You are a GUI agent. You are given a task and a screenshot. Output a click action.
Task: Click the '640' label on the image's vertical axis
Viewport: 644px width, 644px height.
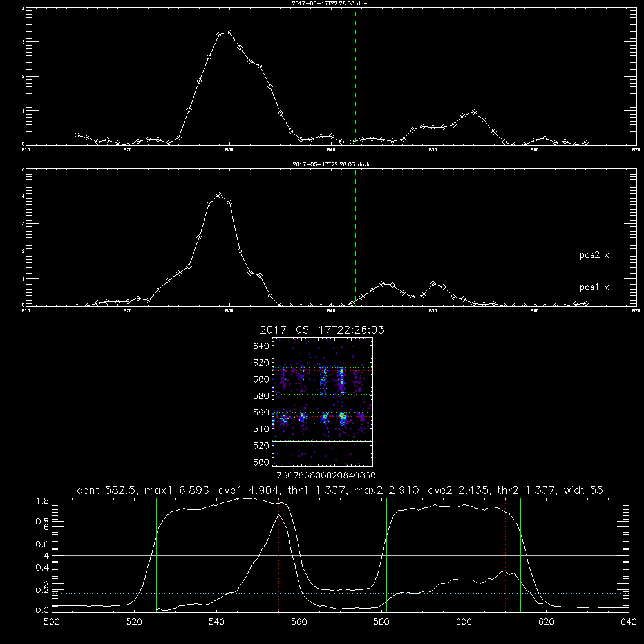pyautogui.click(x=261, y=346)
